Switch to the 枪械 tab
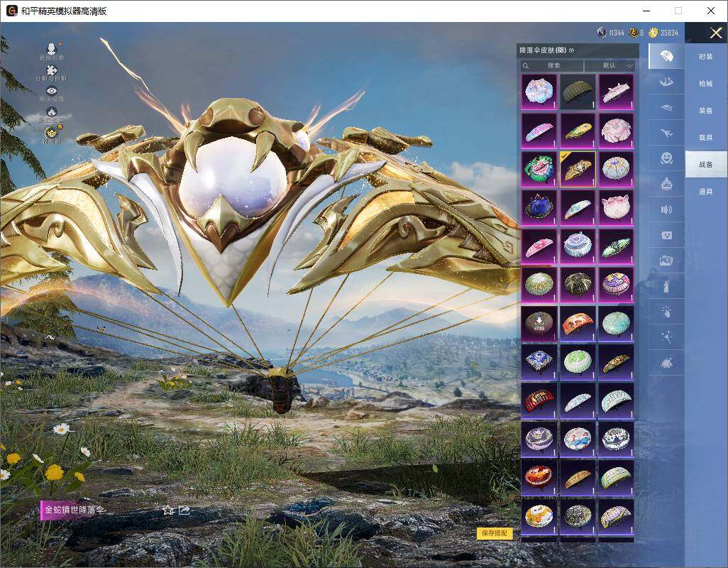 pyautogui.click(x=706, y=84)
